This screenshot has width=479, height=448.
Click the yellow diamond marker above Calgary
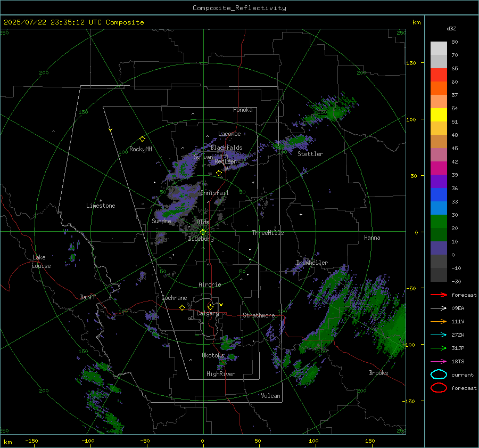point(210,307)
